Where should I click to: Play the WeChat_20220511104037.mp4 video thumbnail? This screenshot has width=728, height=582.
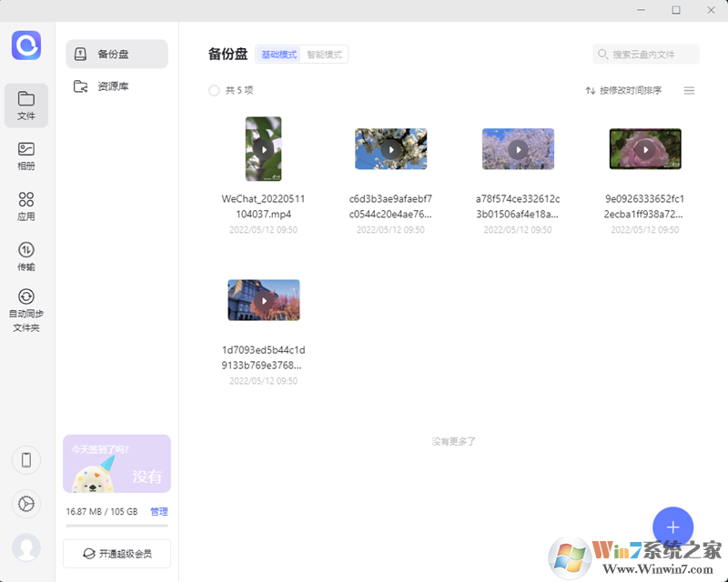263,148
